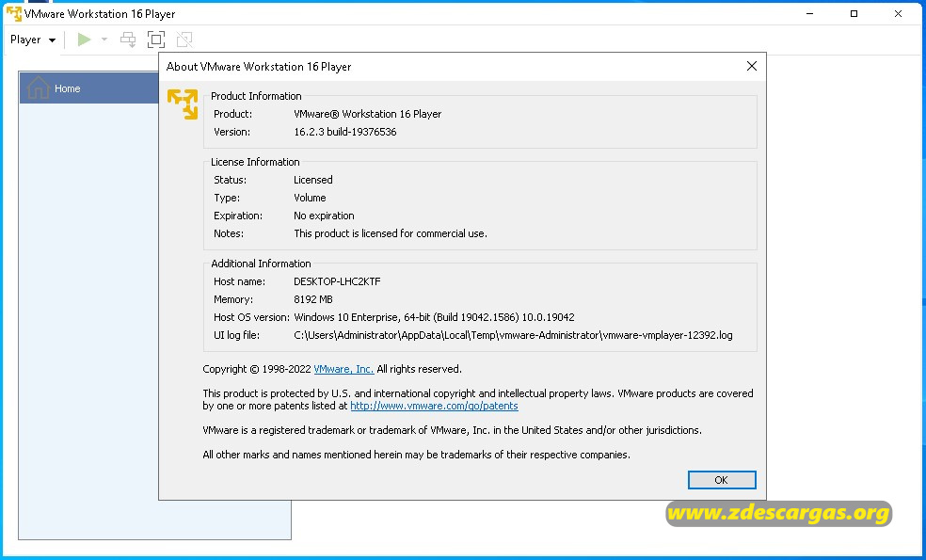Close the About dialog with X

(x=752, y=66)
